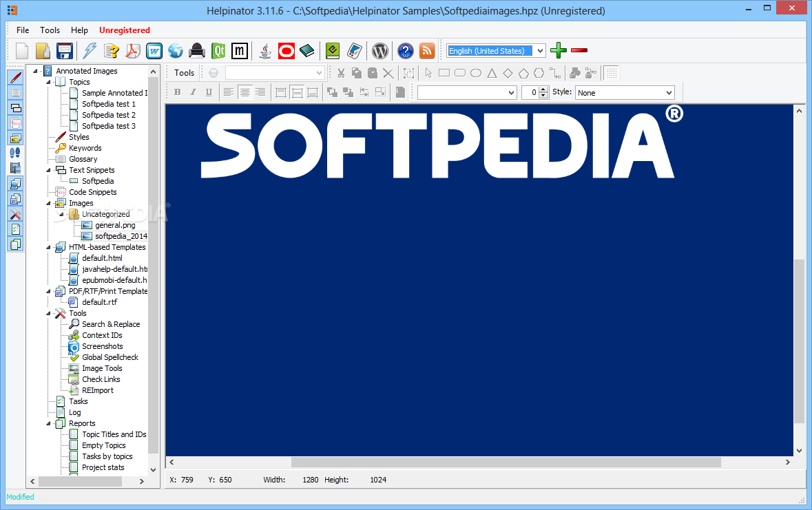Select the rounded rectangle shape tool
This screenshot has width=812, height=510.
point(460,73)
